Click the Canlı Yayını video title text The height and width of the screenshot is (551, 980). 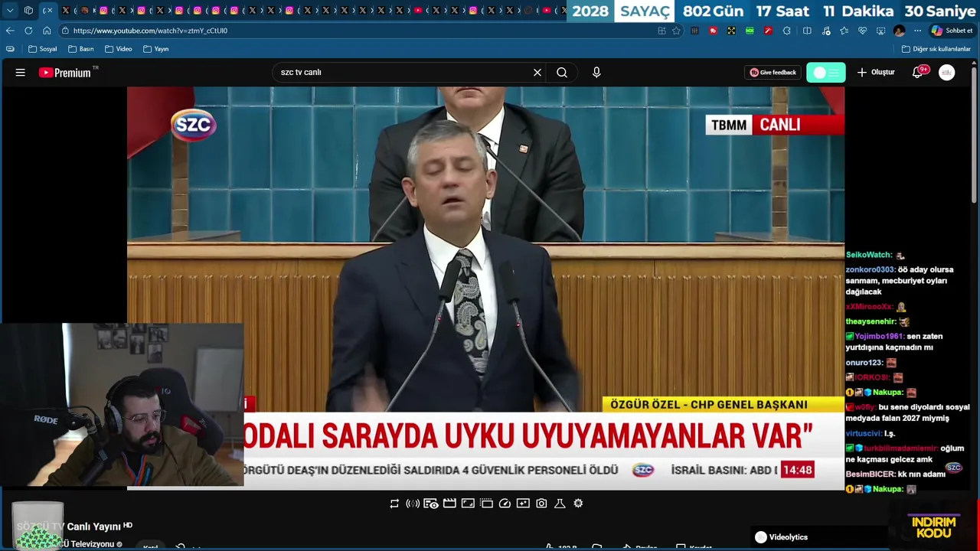click(x=93, y=527)
